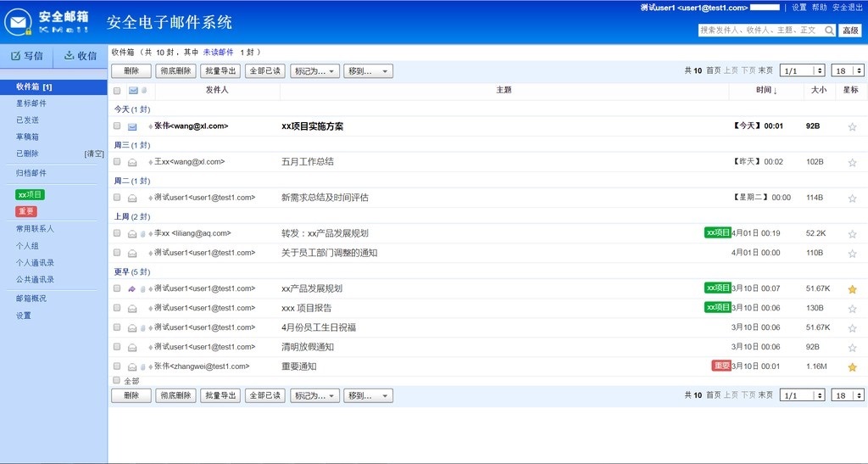Open the bottom 移到... dropdown
Viewport: 868px width, 464px height.
coord(368,395)
